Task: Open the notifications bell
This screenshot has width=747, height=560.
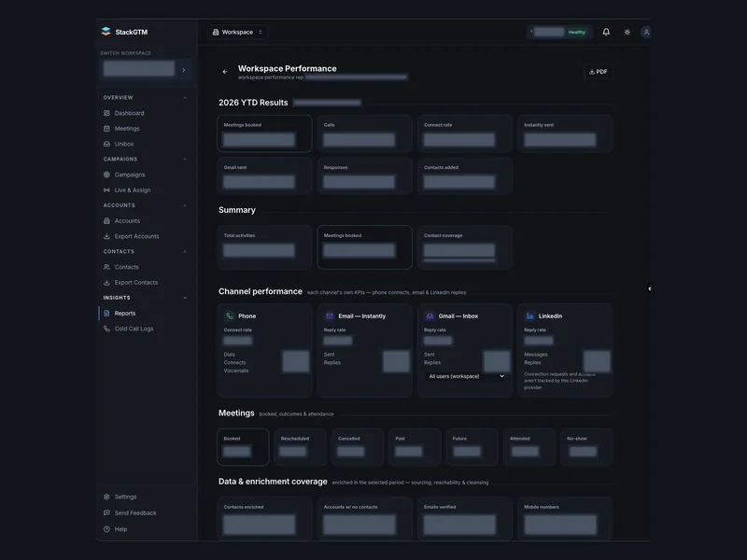Action: [x=606, y=32]
